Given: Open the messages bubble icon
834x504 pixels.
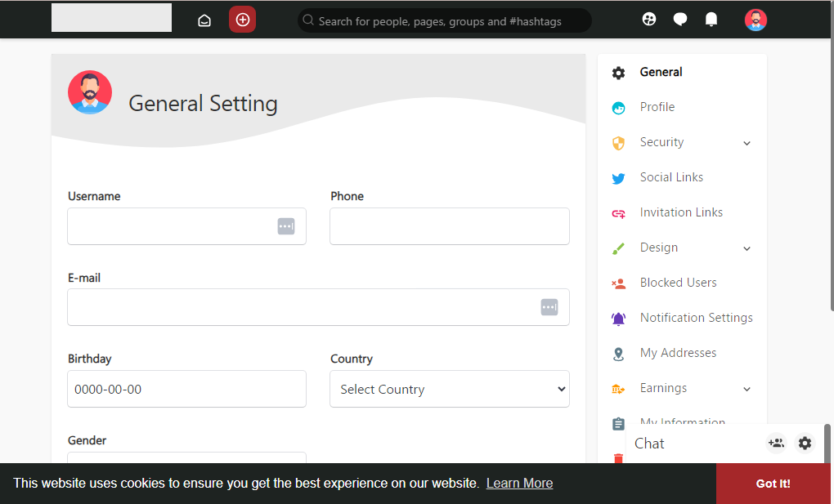Looking at the screenshot, I should tap(679, 20).
